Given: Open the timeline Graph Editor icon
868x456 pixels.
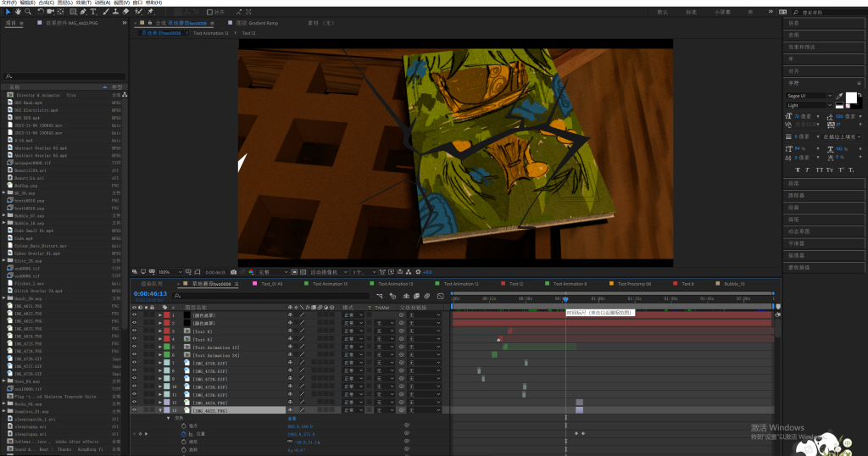Looking at the screenshot, I should pyautogui.click(x=441, y=296).
